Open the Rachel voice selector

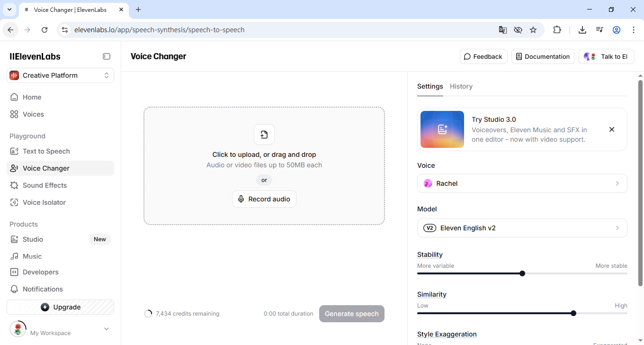[x=522, y=183]
